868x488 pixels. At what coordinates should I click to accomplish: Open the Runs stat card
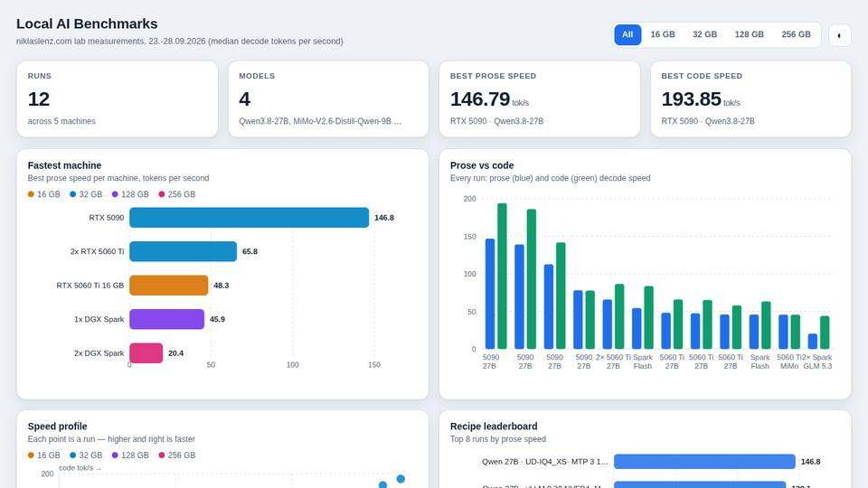click(x=118, y=99)
